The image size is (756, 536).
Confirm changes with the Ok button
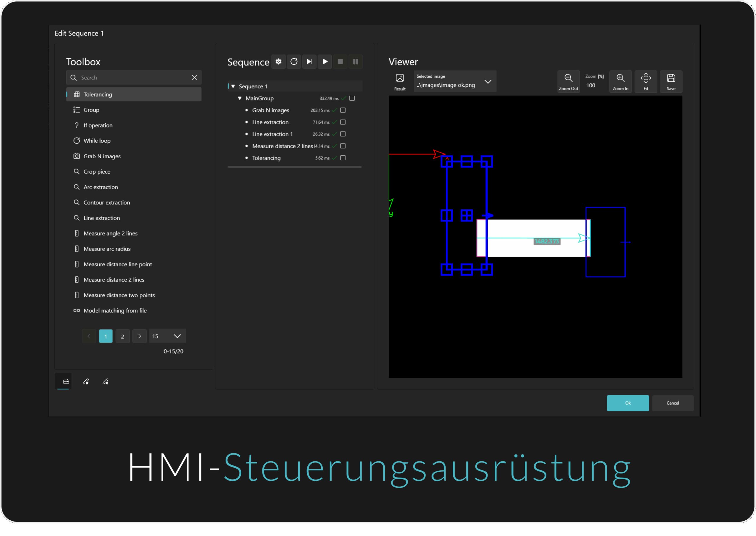tap(627, 403)
